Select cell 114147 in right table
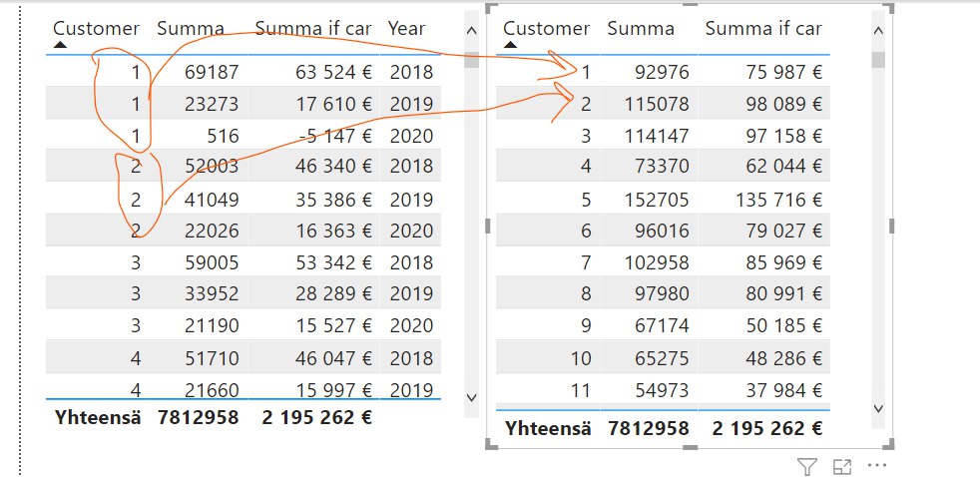 657,136
